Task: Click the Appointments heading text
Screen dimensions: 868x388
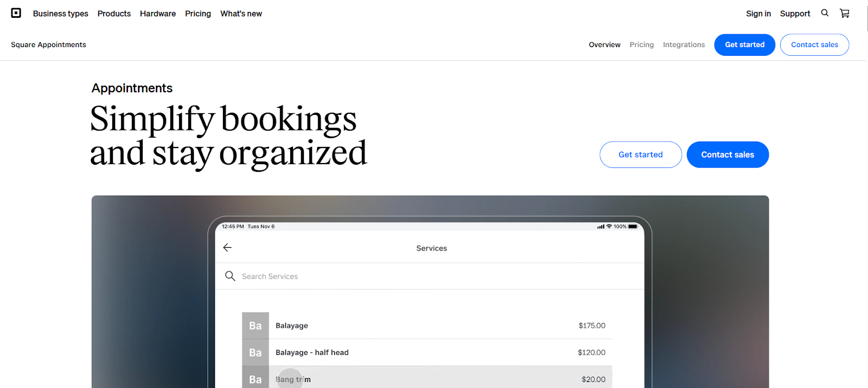Action: pyautogui.click(x=132, y=88)
